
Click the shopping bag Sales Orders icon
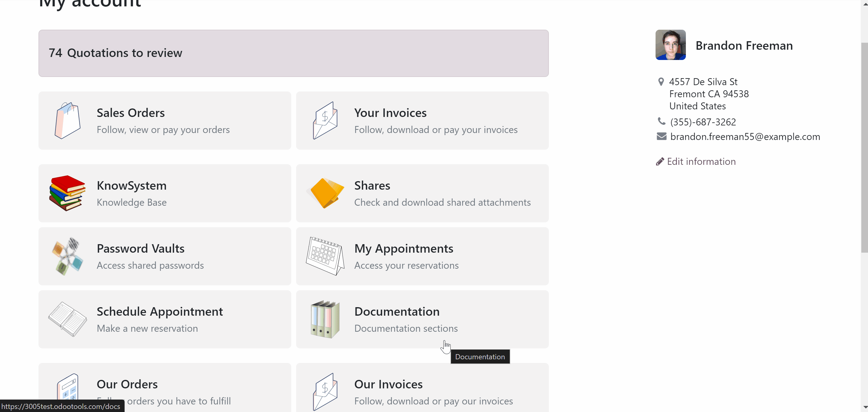click(67, 121)
